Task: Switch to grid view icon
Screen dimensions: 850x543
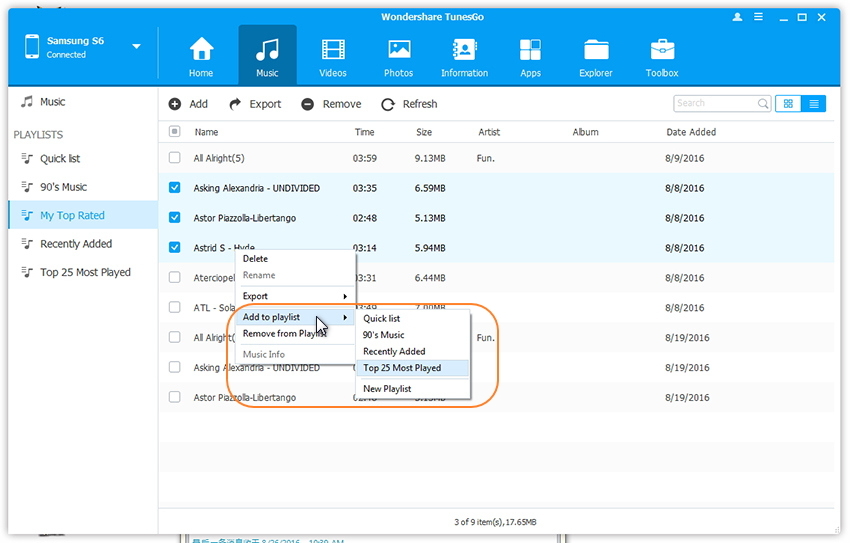Action: (x=788, y=104)
